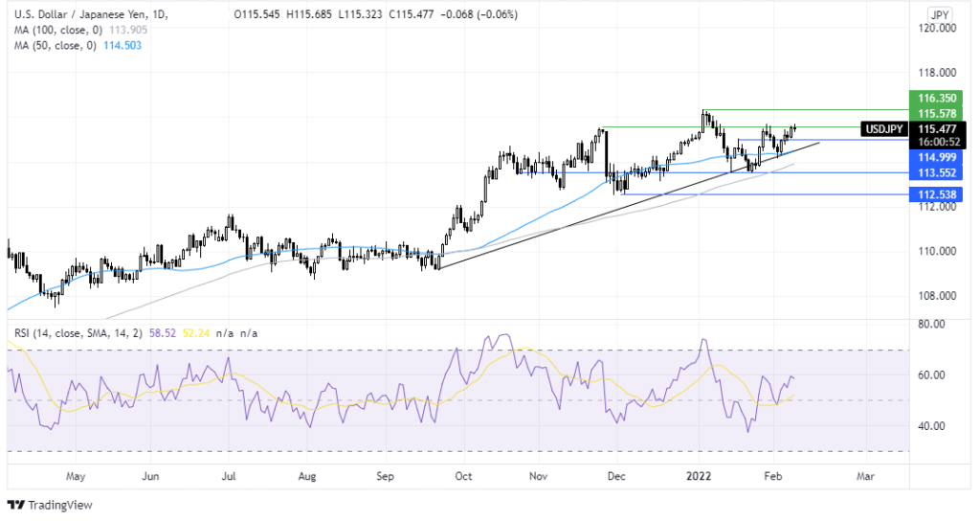The width and height of the screenshot is (980, 521).
Task: Click the 114.999 blue price label
Action: tap(937, 157)
